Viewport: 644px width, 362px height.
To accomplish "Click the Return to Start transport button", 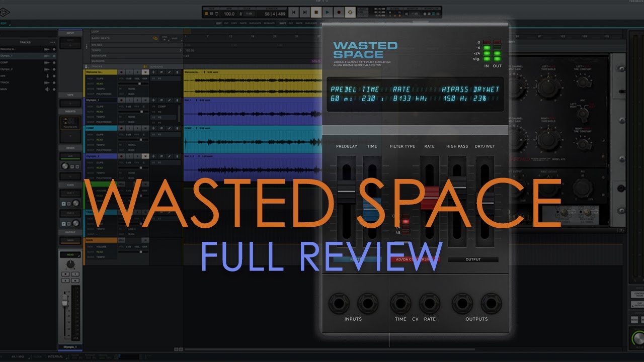I will pos(294,12).
